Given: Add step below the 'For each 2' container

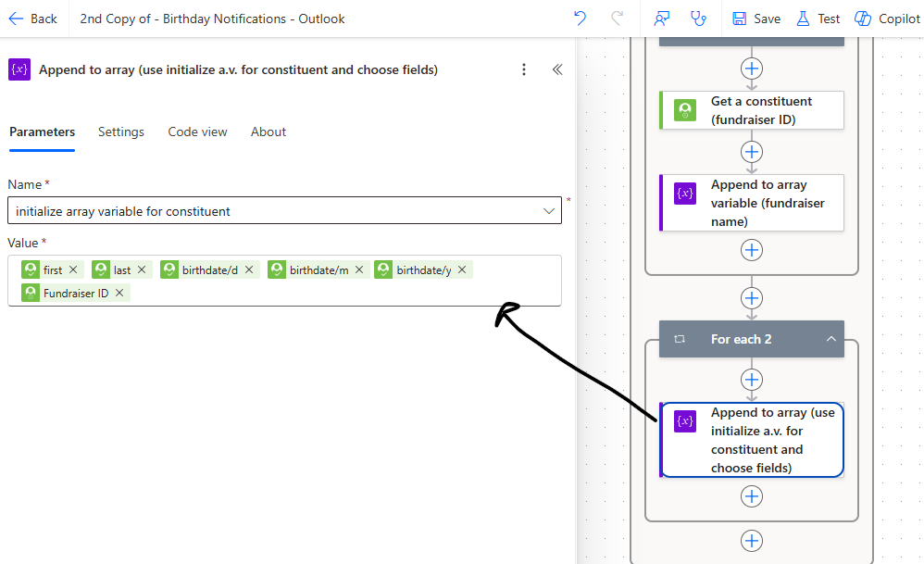Looking at the screenshot, I should click(752, 541).
